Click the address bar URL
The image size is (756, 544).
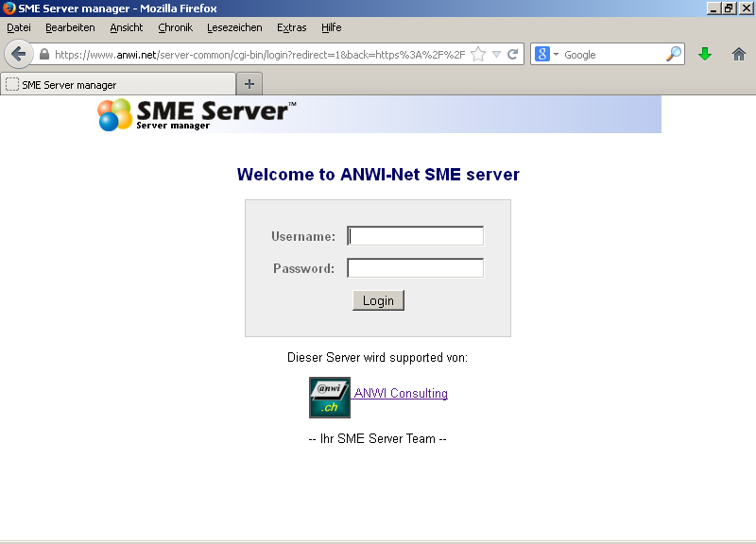tap(259, 55)
